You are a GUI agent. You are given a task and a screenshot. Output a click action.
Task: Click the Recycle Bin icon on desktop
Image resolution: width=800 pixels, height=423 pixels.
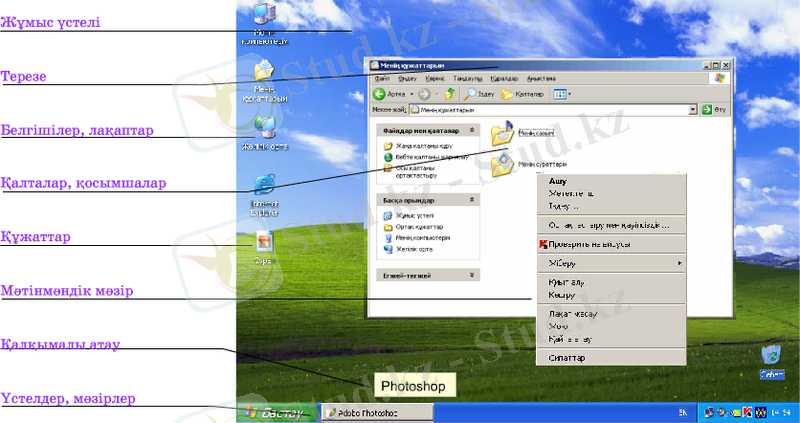[770, 356]
